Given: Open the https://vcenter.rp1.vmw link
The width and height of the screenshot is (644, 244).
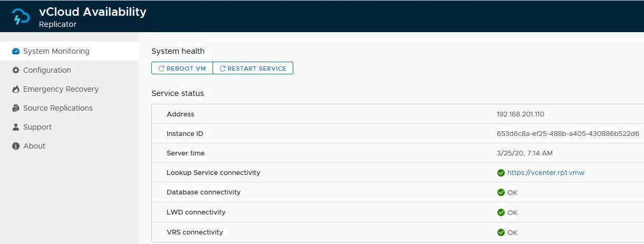Looking at the screenshot, I should [546, 173].
